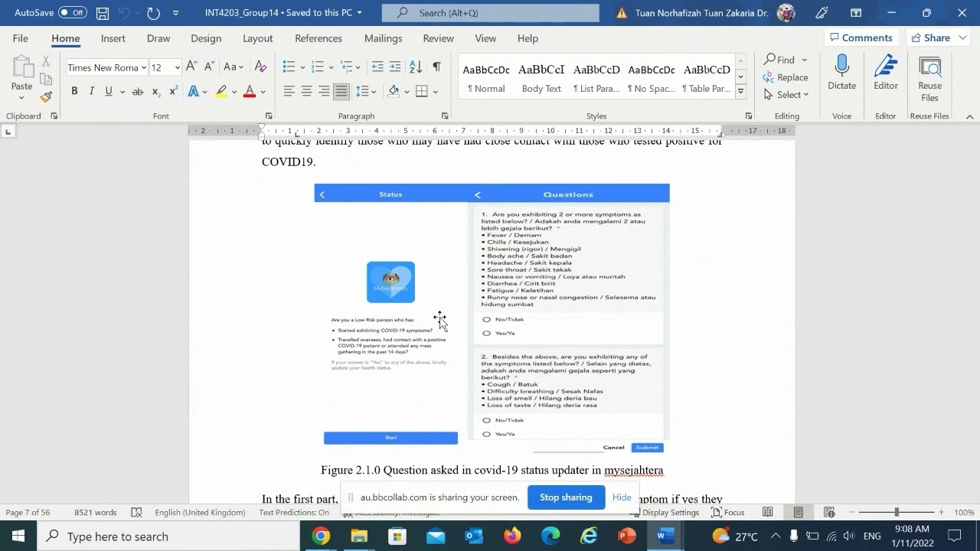Toggle Bold formatting
The height and width of the screenshot is (551, 980).
(x=74, y=91)
